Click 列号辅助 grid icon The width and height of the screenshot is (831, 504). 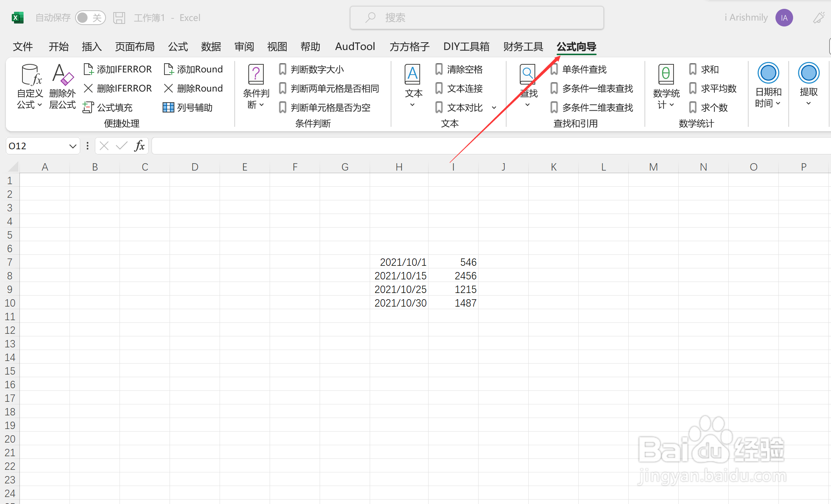click(x=168, y=107)
